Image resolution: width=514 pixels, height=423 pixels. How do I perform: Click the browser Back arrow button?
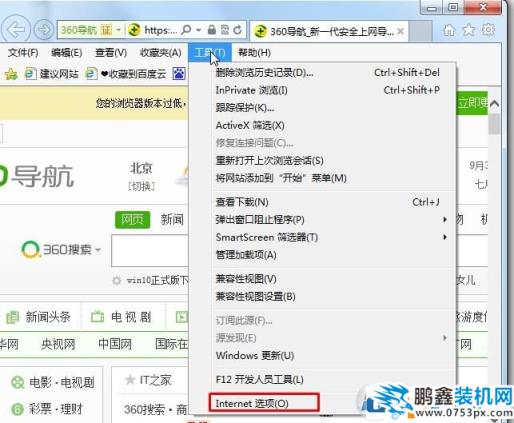pyautogui.click(x=15, y=30)
